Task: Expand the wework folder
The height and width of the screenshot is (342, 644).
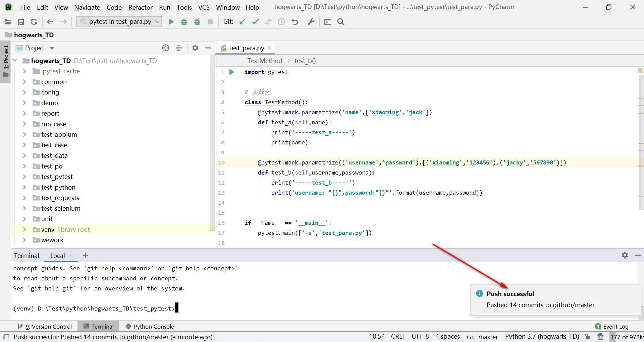Action: (24, 240)
